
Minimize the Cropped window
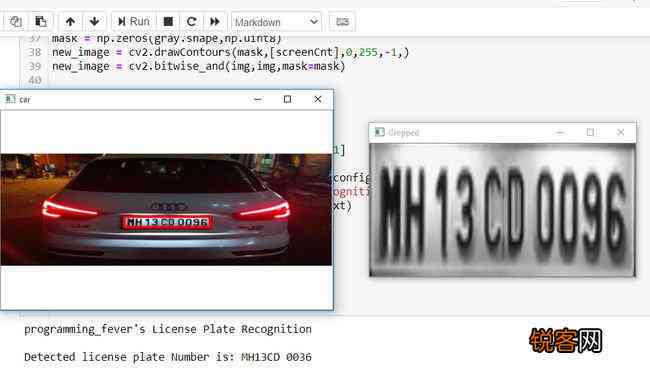tap(560, 132)
